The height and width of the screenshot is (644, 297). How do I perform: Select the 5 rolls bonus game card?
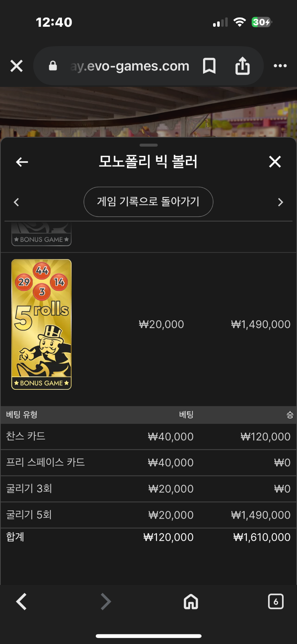(42, 324)
